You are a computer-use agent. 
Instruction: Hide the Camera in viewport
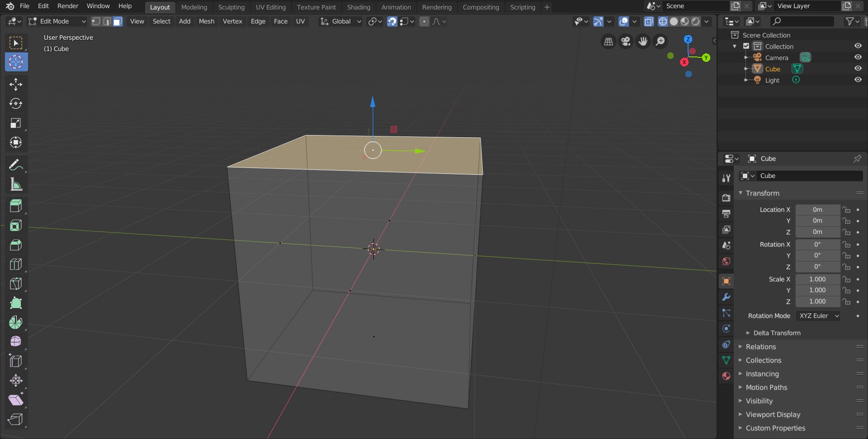(x=858, y=57)
